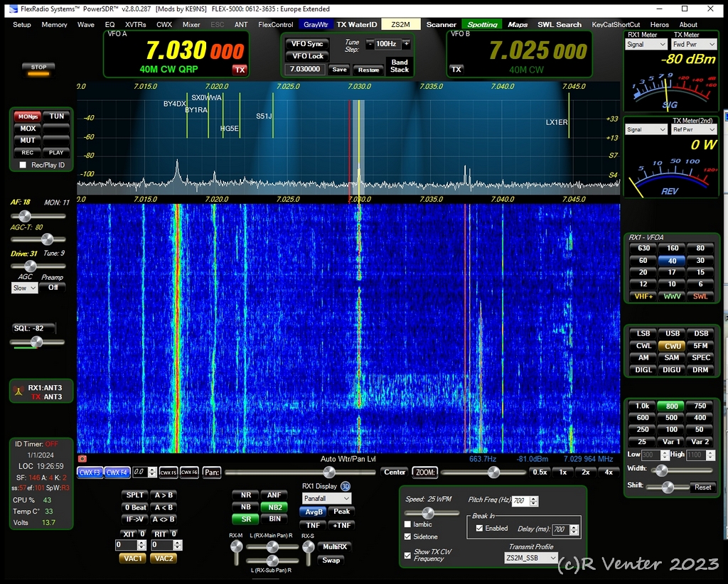This screenshot has height=584, width=728.
Task: Click the CWX F3 button
Action: (x=90, y=472)
